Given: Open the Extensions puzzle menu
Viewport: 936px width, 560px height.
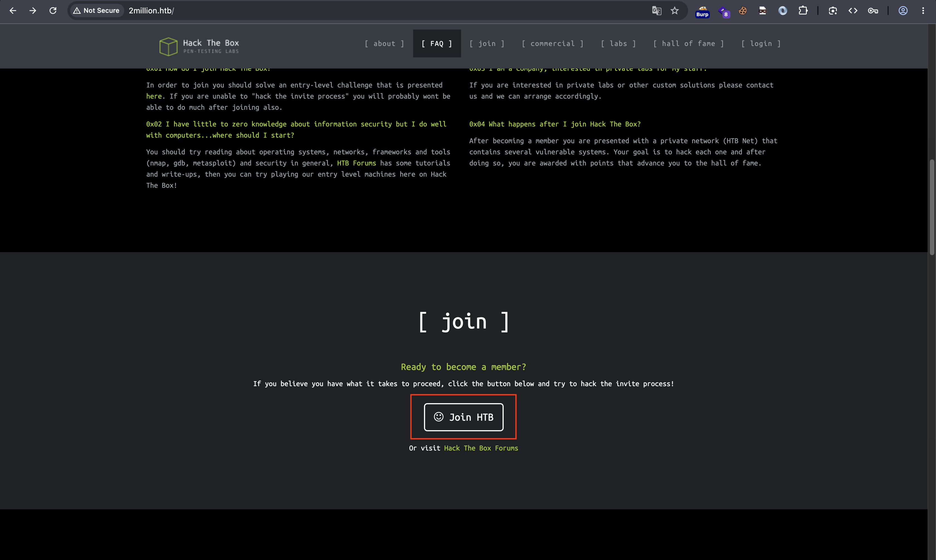Looking at the screenshot, I should point(803,11).
